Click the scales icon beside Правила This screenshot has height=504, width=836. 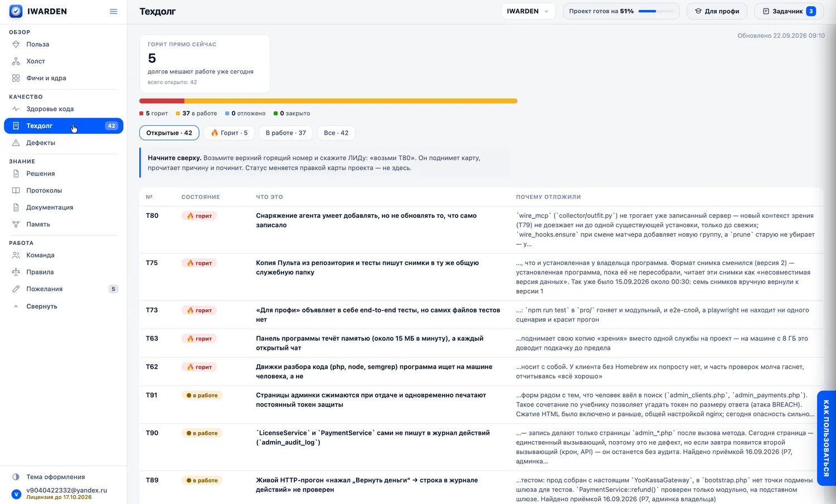coord(16,272)
